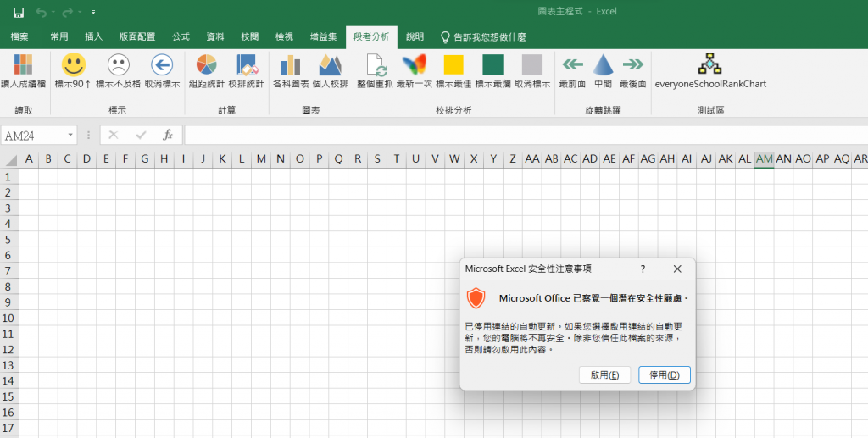Select column AM header
This screenshot has height=438, width=868.
click(764, 159)
